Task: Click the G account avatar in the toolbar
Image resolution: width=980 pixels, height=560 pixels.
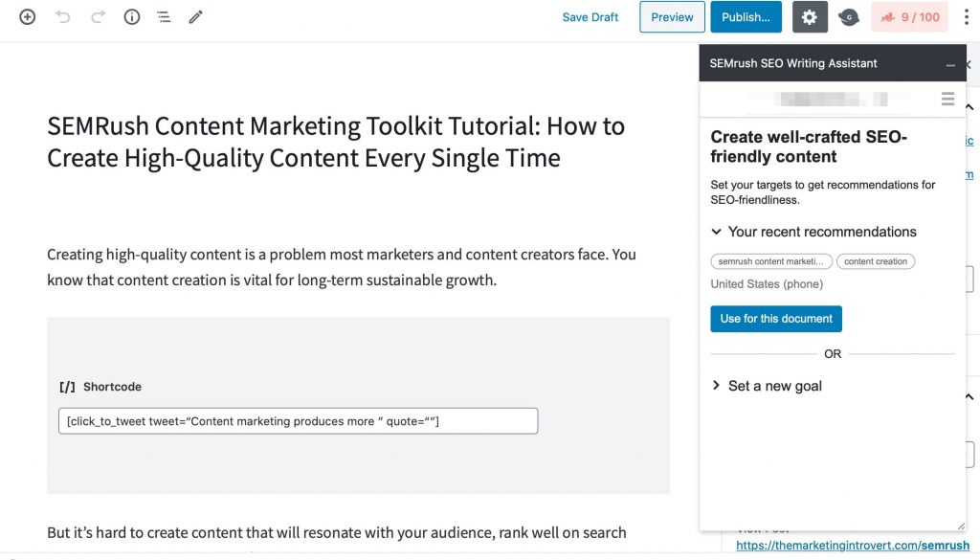Action: coord(849,16)
